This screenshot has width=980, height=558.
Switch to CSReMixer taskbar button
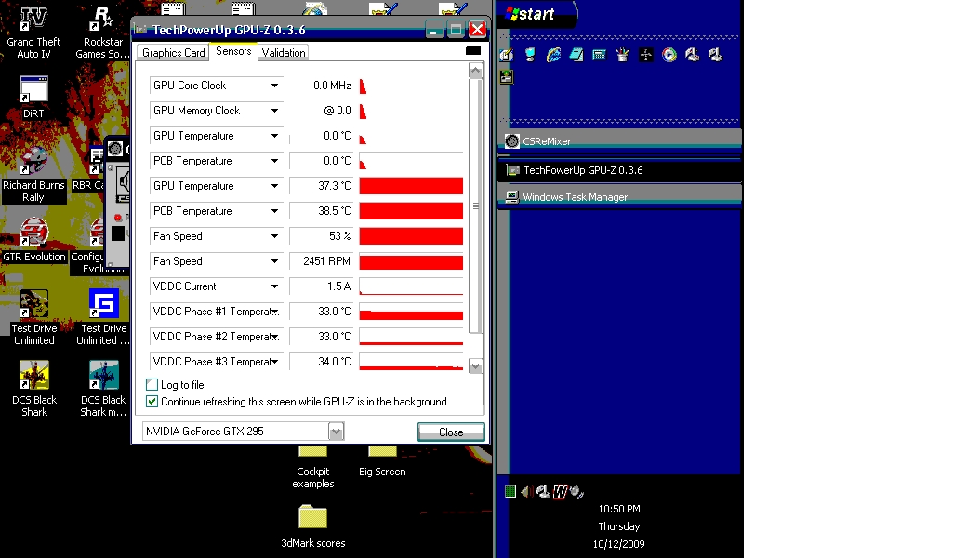(620, 141)
